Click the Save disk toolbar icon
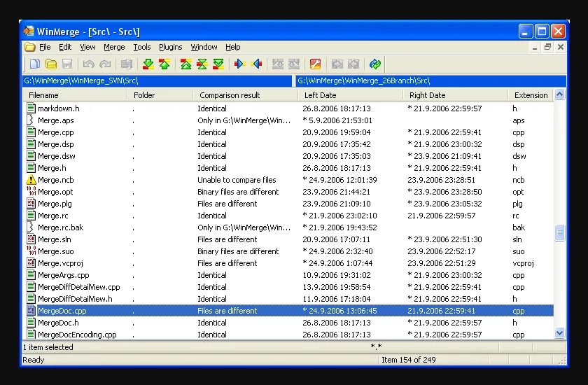Viewport: 588px width, 385px height. (67, 64)
